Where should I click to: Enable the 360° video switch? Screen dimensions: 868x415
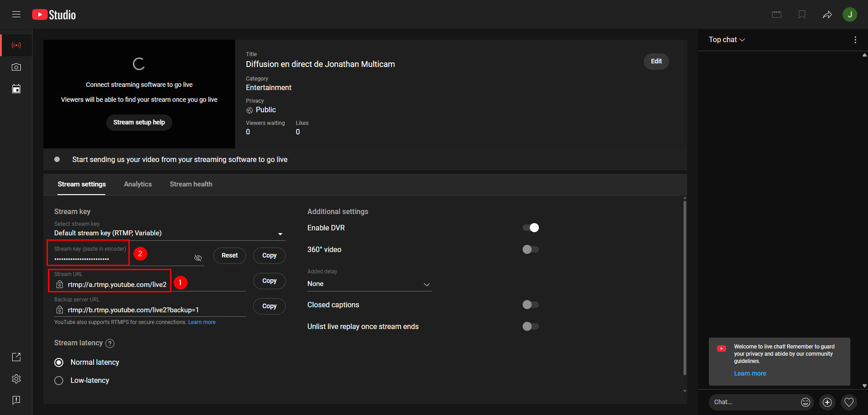coord(531,249)
